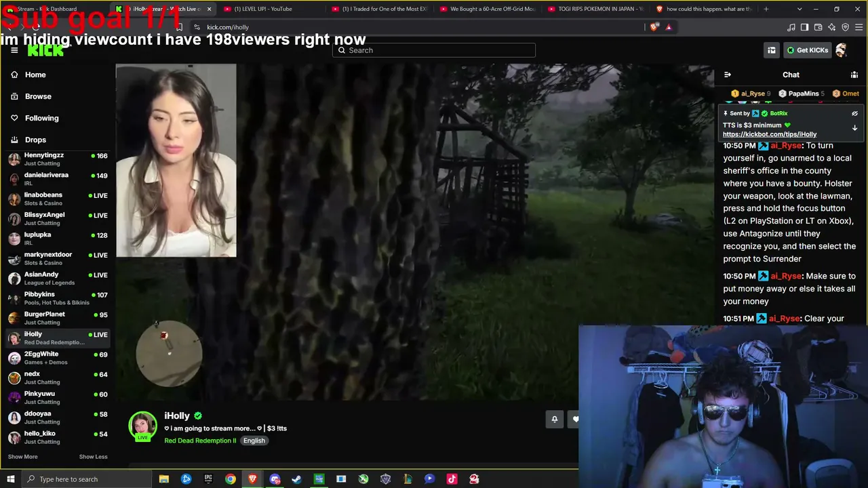
Task: Expand channel list with Show More
Action: [x=23, y=457]
